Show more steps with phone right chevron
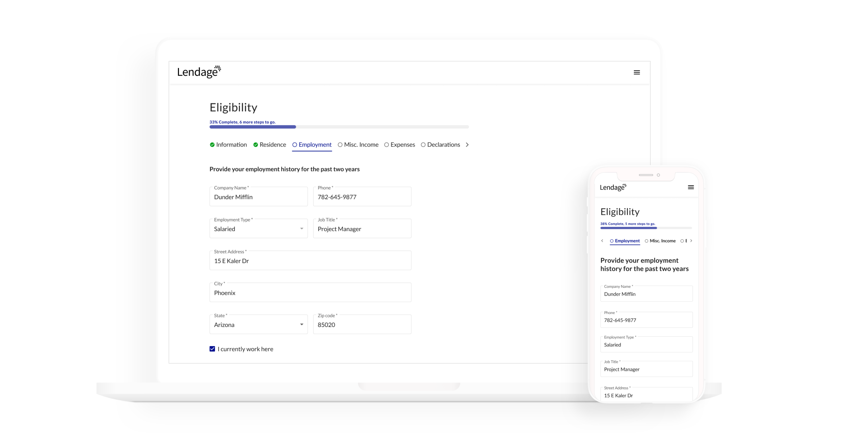Image resolution: width=868 pixels, height=433 pixels. coord(691,241)
